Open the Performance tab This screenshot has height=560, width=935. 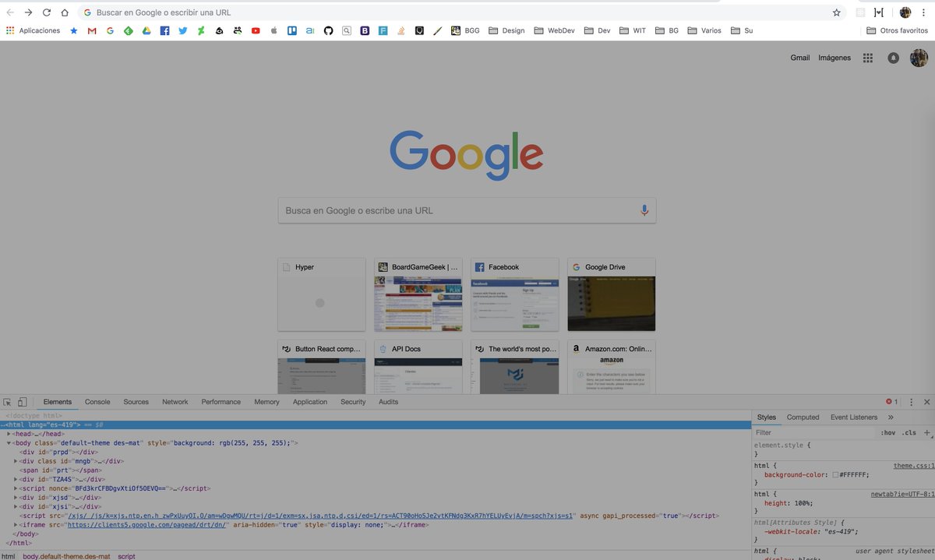(221, 402)
